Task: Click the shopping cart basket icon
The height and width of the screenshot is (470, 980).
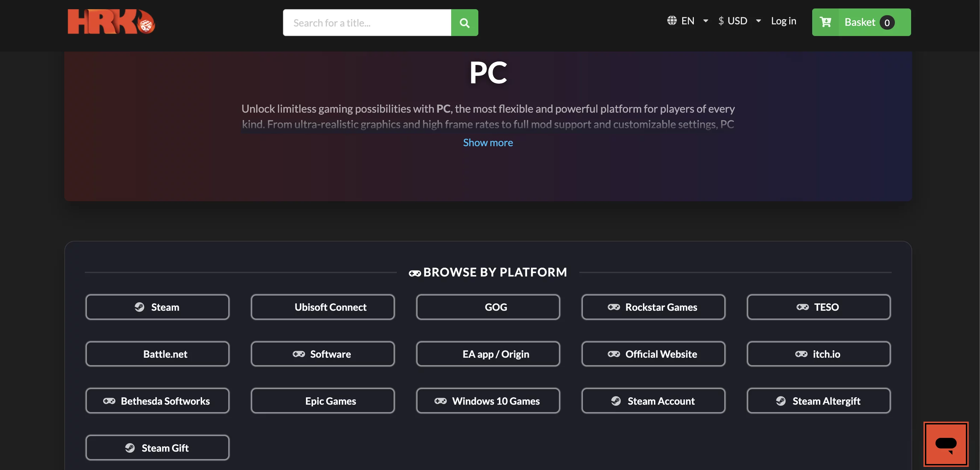Action: (x=825, y=22)
